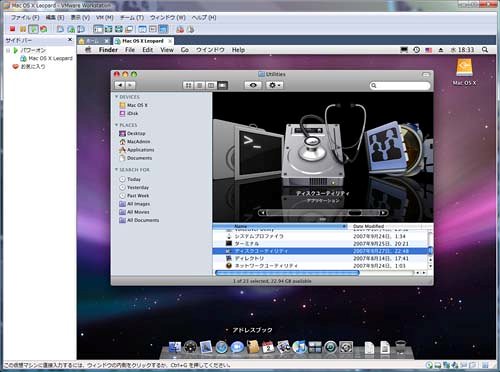Open Address Book from the dock
This screenshot has height=372, width=500.
point(253,347)
